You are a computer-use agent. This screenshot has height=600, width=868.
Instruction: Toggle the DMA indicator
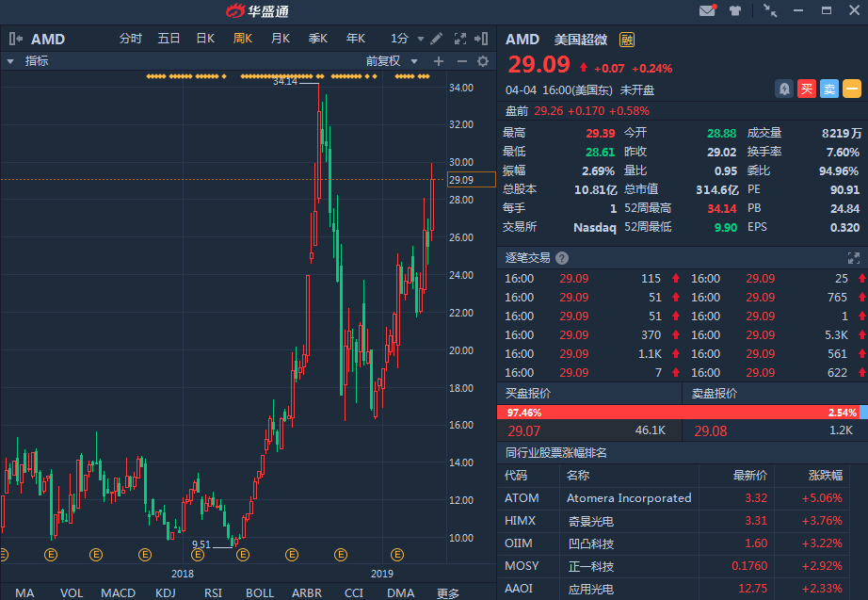point(401,592)
